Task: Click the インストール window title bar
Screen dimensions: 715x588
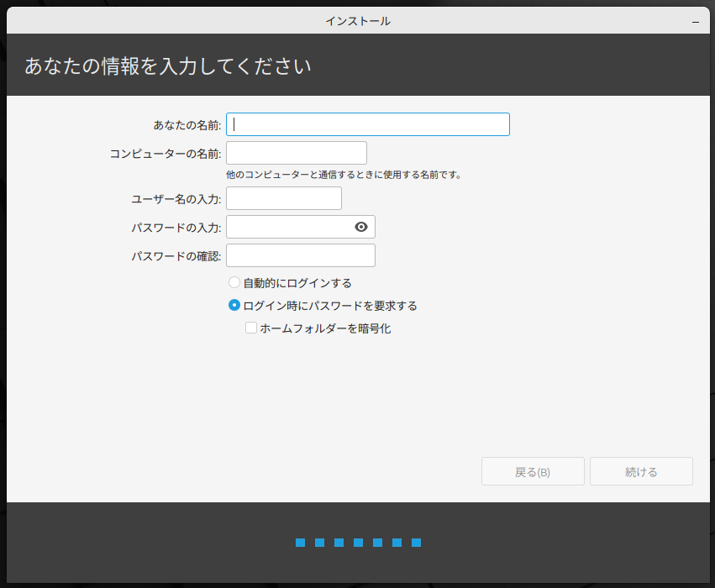Action: pyautogui.click(x=357, y=21)
